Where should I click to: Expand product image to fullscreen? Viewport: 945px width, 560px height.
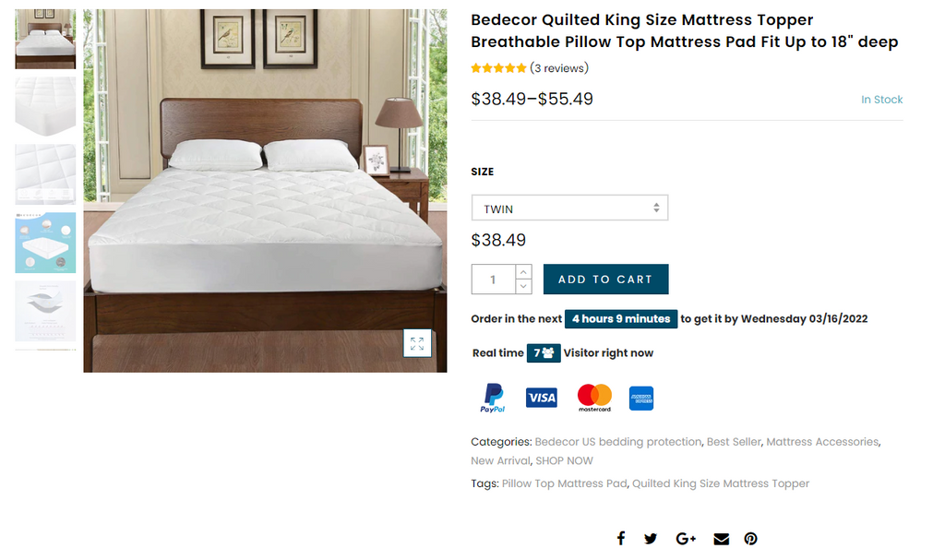(x=417, y=343)
